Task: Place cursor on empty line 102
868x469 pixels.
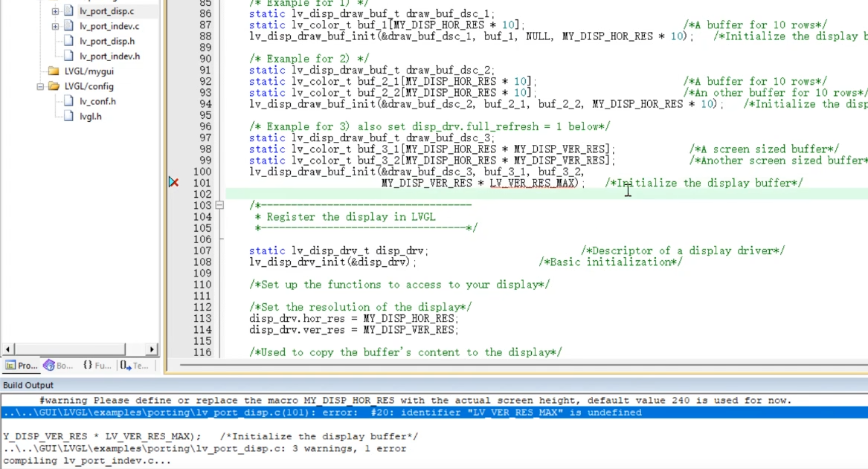Action: pyautogui.click(x=547, y=194)
